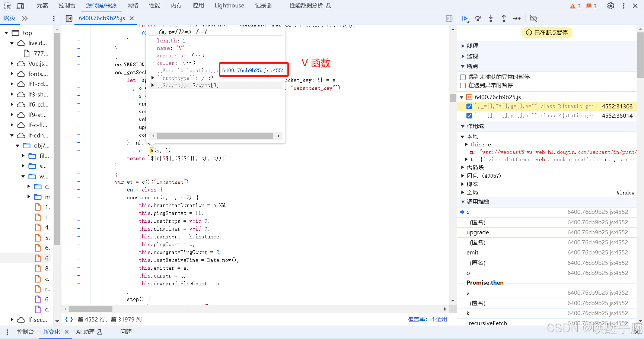Image resolution: width=644 pixels, height=339 pixels.
Task: Expand the lf-sec... cloud domain
Action: (x=12, y=320)
